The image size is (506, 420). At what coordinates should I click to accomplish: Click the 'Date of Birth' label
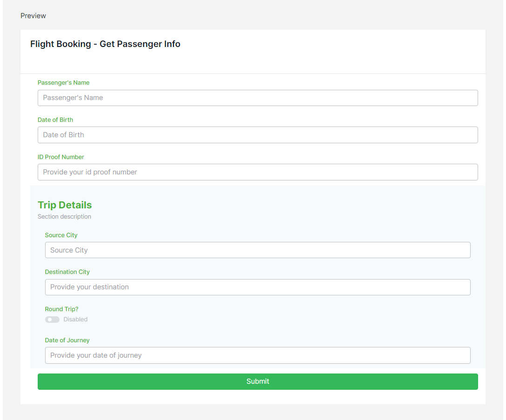coord(55,120)
